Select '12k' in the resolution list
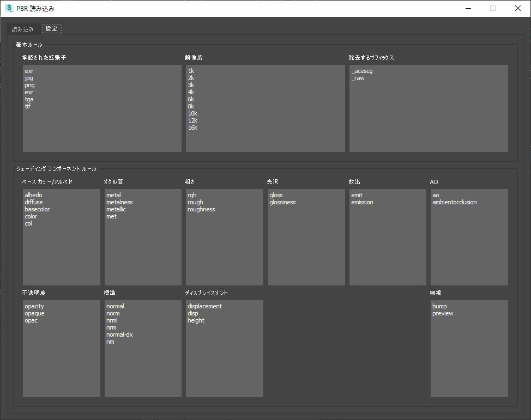The height and width of the screenshot is (420, 531). 192,120
